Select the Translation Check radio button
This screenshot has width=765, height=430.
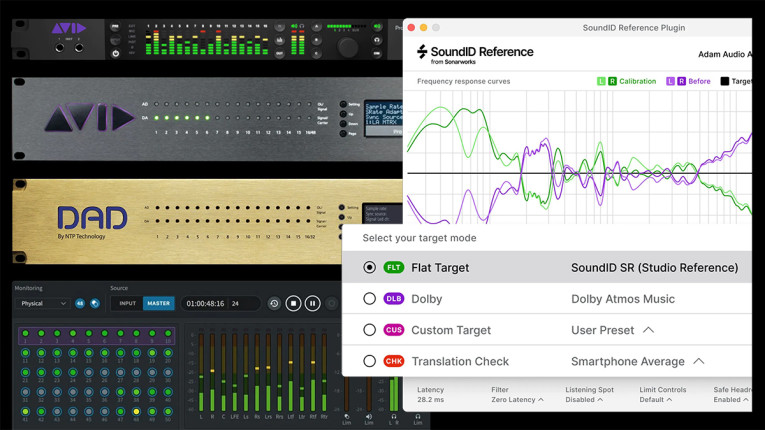pos(369,361)
